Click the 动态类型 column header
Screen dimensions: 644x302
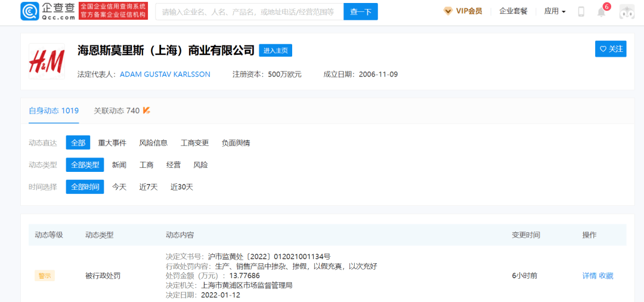coord(99,235)
